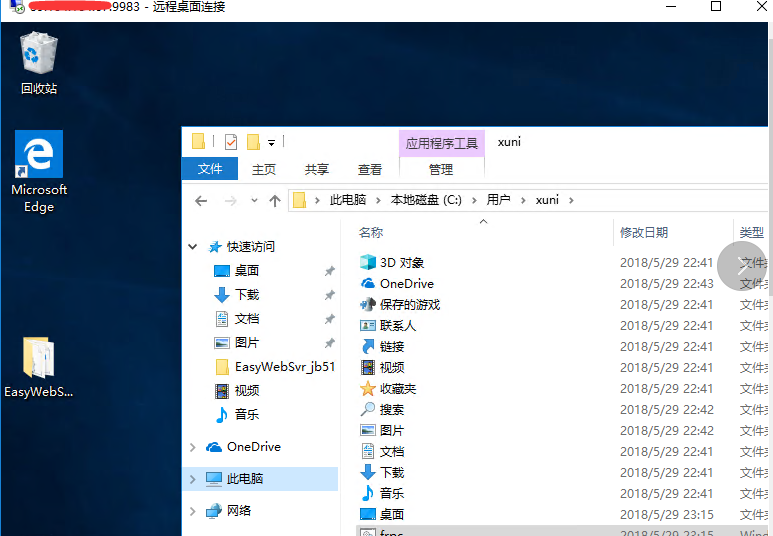Viewport: 773px width, 536px height.
Task: Open the 文件 menu tab
Action: pos(210,169)
